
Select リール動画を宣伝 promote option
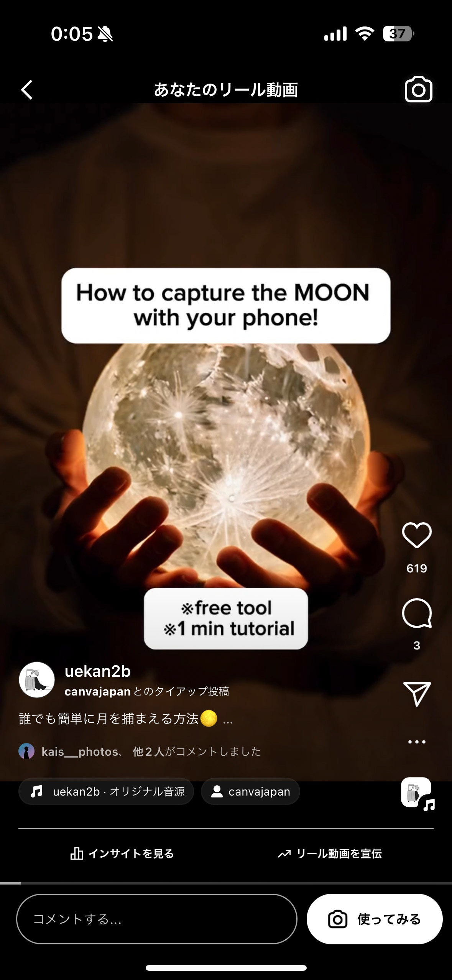330,853
